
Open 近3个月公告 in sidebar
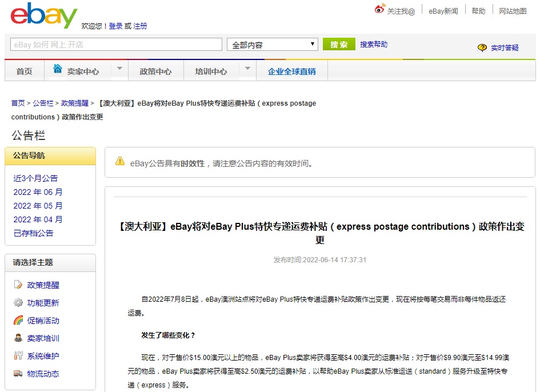tap(35, 178)
